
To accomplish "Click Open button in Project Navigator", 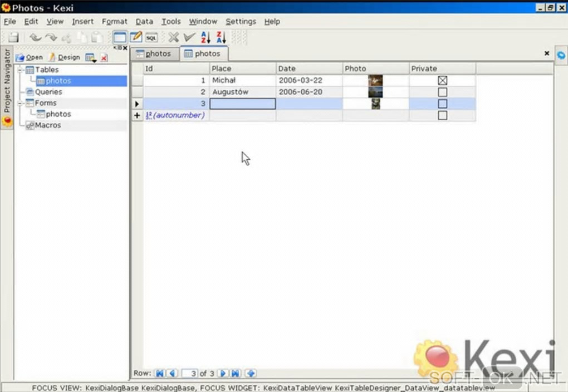I will [30, 57].
